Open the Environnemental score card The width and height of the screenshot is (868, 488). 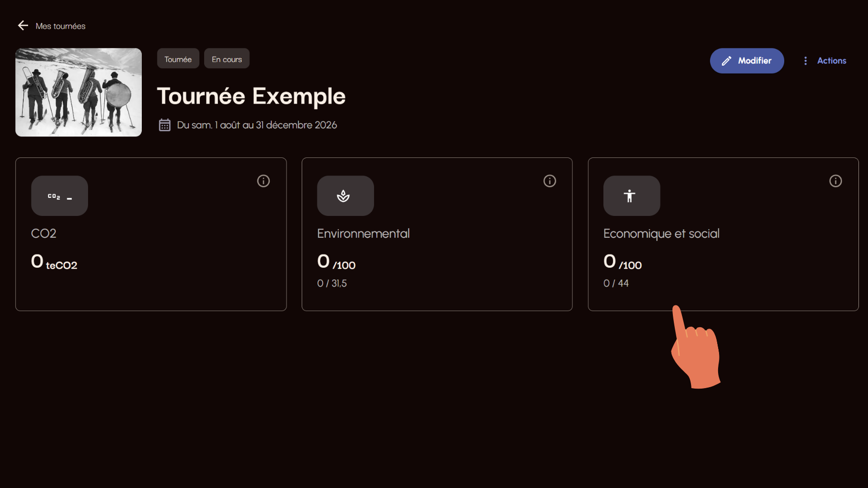click(437, 234)
